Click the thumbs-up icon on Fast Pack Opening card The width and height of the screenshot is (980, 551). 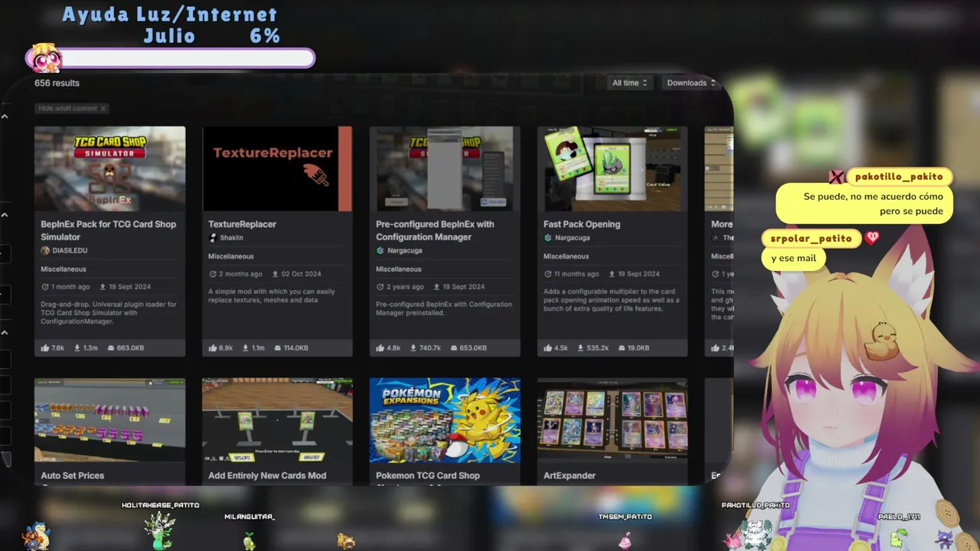point(548,348)
